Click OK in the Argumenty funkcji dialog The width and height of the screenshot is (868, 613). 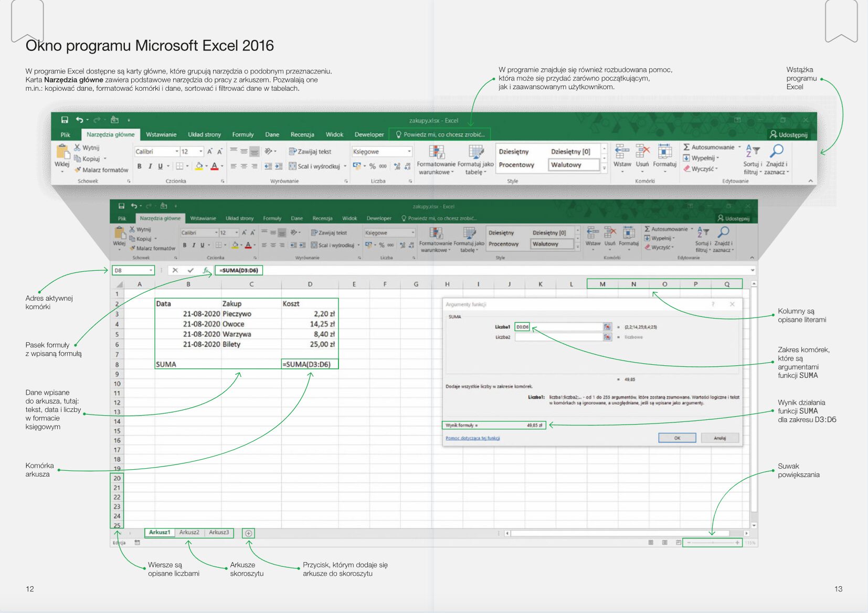pyautogui.click(x=677, y=438)
